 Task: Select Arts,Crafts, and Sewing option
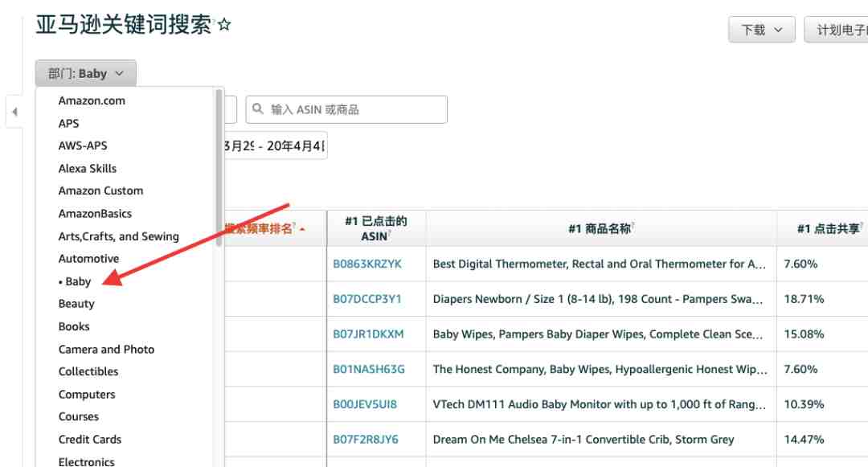(x=118, y=236)
